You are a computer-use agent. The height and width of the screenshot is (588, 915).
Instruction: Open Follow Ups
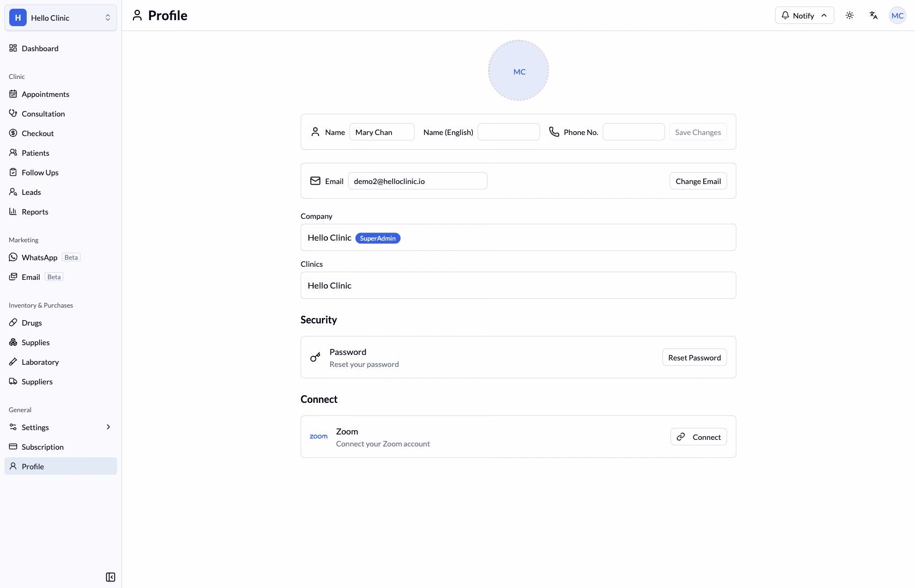click(60, 172)
